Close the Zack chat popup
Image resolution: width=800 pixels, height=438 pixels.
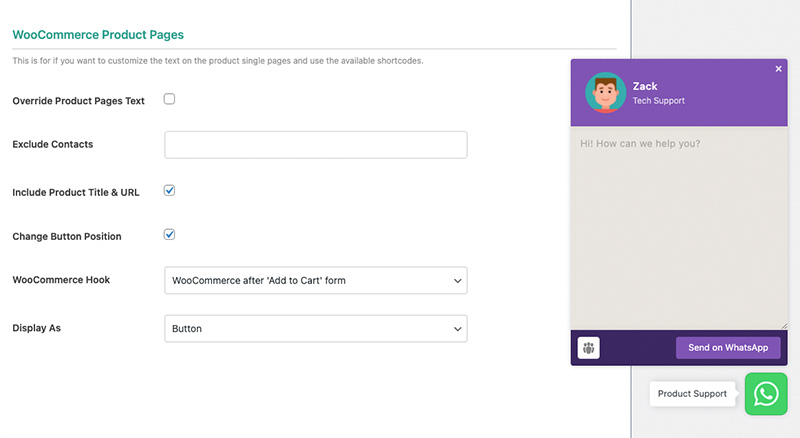coord(779,69)
